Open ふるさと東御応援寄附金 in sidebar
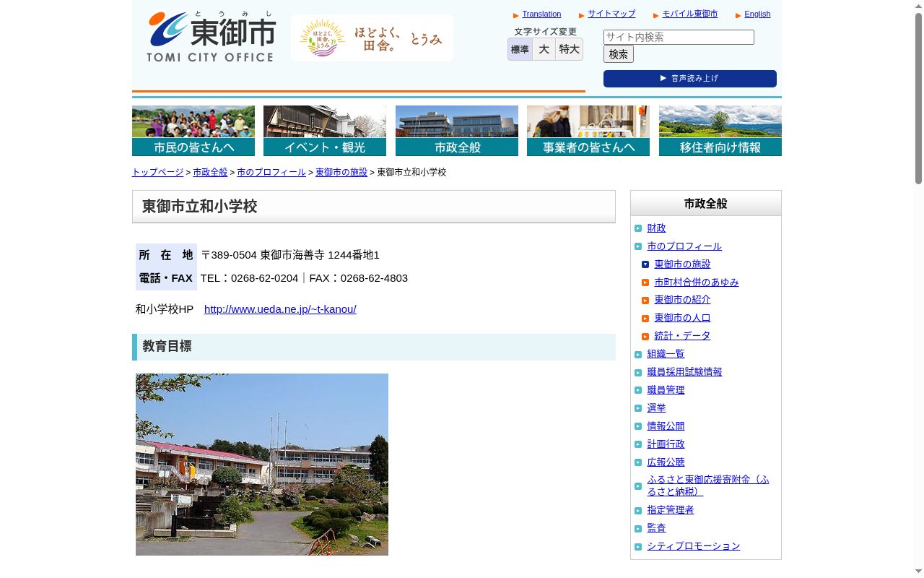Image resolution: width=924 pixels, height=578 pixels. coord(708,486)
